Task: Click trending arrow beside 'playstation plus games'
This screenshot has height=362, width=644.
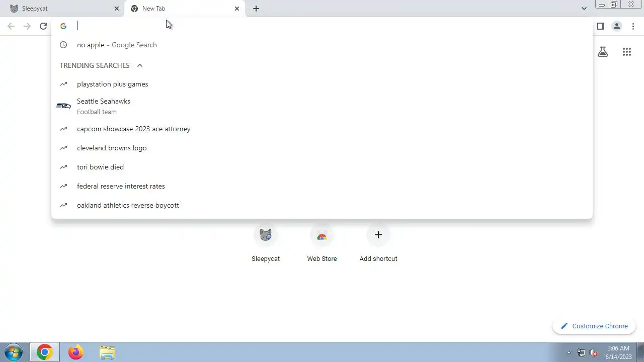Action: pyautogui.click(x=63, y=84)
